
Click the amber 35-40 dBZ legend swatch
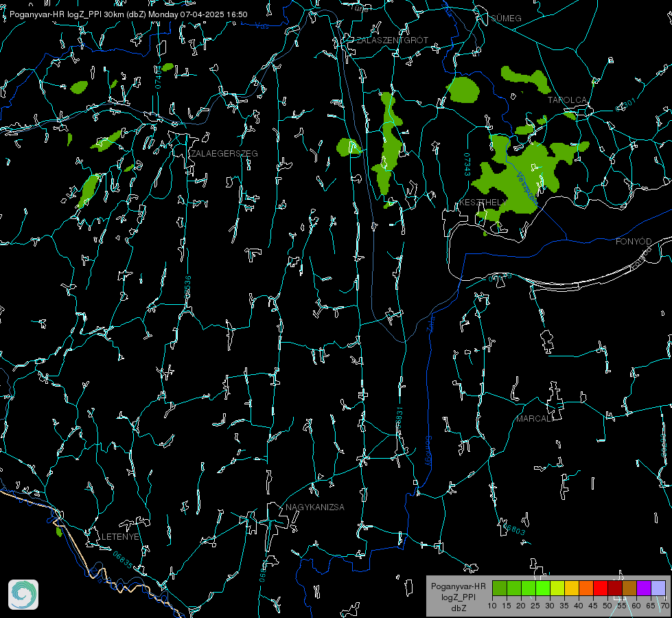[x=572, y=588]
